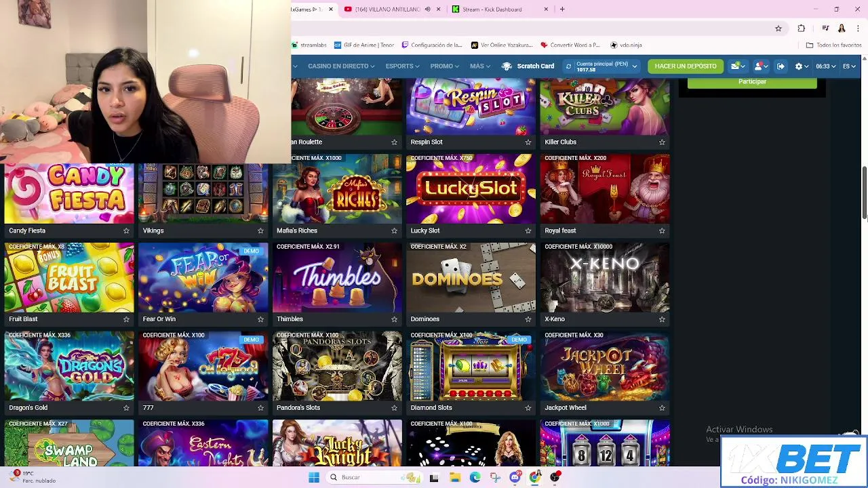Open GIF de Anime Tenor bookmark

pyautogui.click(x=364, y=45)
